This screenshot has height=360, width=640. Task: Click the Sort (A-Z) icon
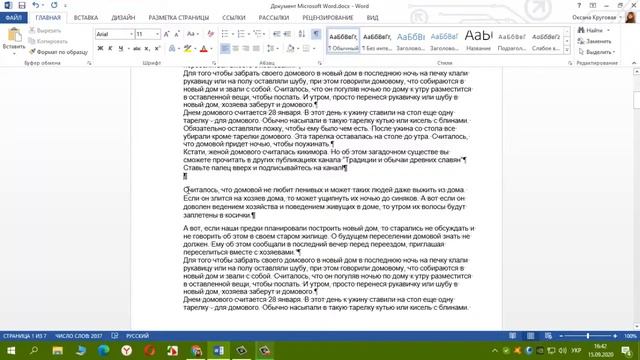coord(302,34)
